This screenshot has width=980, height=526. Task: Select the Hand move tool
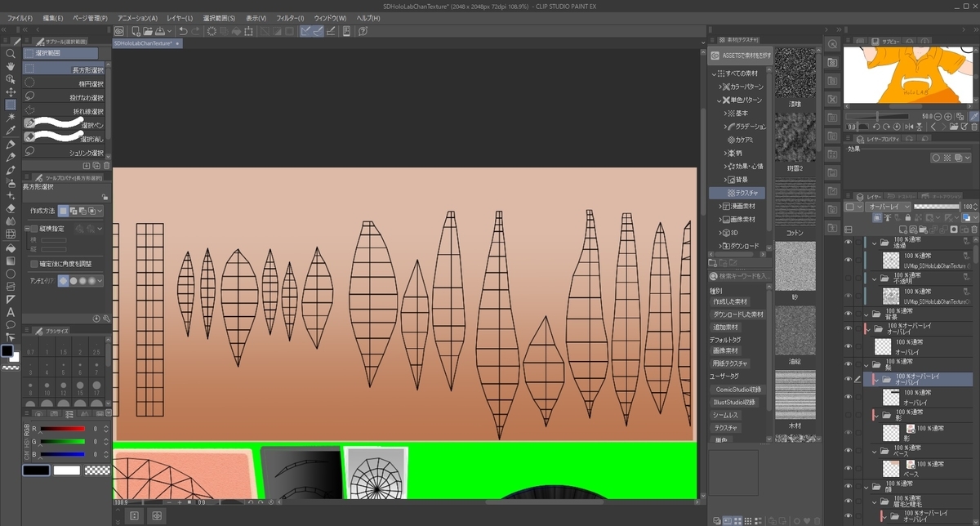pyautogui.click(x=11, y=66)
